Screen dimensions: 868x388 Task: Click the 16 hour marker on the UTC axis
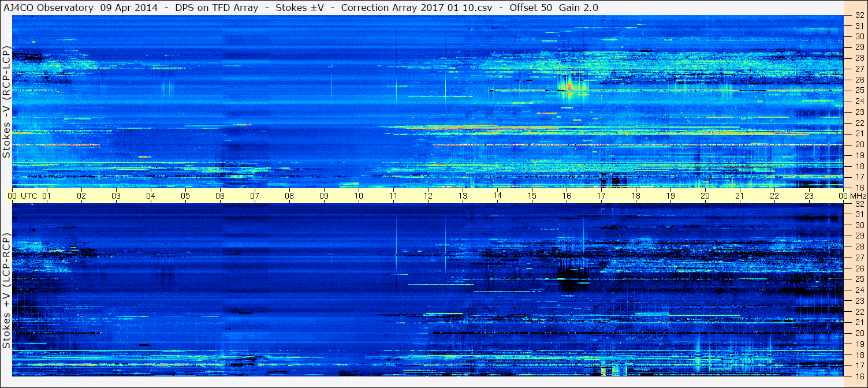pos(567,196)
